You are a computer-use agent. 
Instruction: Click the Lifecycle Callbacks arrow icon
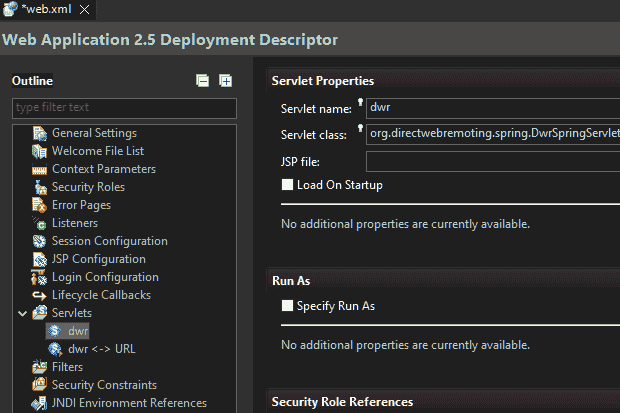(40, 296)
